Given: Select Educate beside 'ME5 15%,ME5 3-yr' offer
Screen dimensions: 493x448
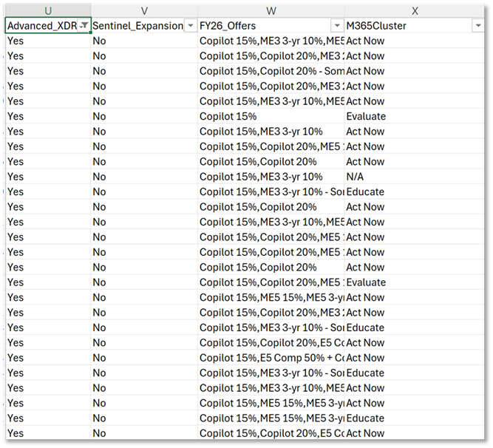Looking at the screenshot, I should 415,418.
